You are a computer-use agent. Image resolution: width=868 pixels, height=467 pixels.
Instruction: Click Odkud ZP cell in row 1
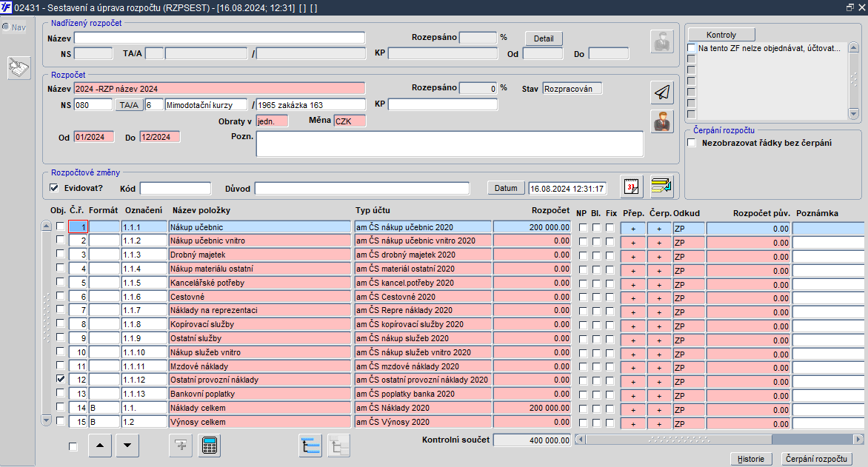[689, 228]
